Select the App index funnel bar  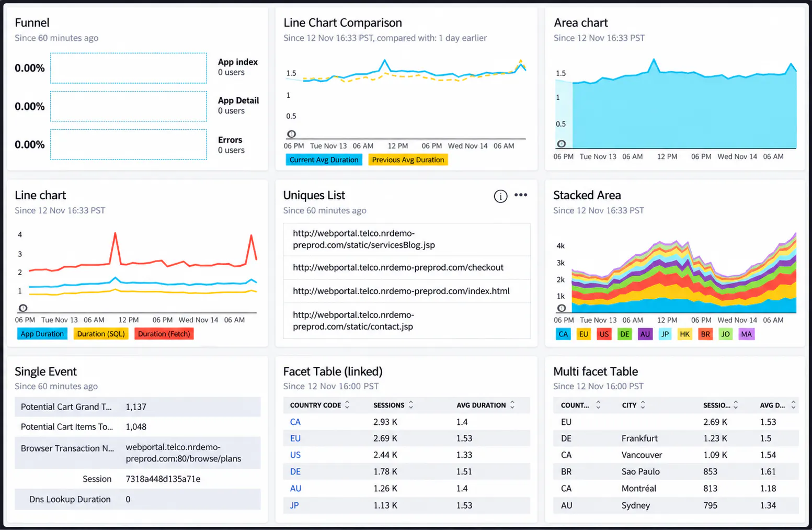coord(129,68)
